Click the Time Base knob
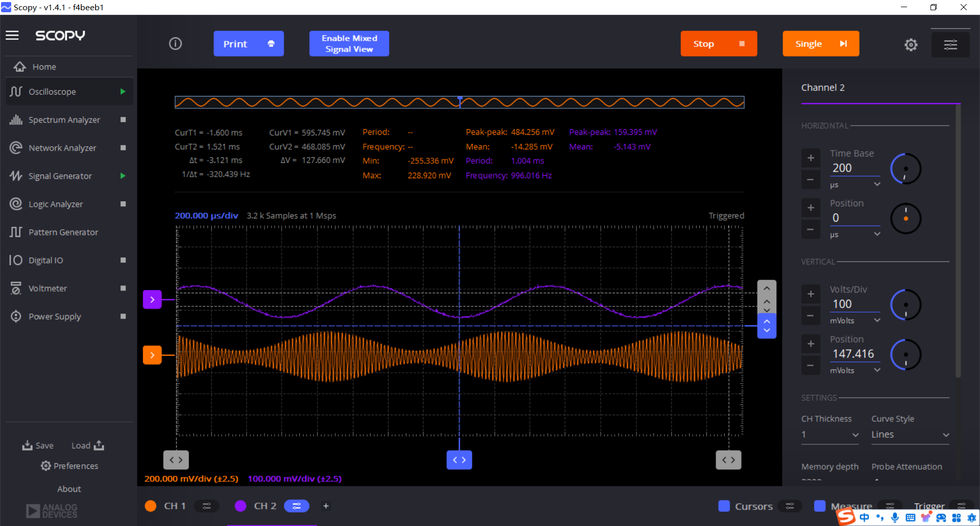Image resolution: width=980 pixels, height=526 pixels. point(905,169)
